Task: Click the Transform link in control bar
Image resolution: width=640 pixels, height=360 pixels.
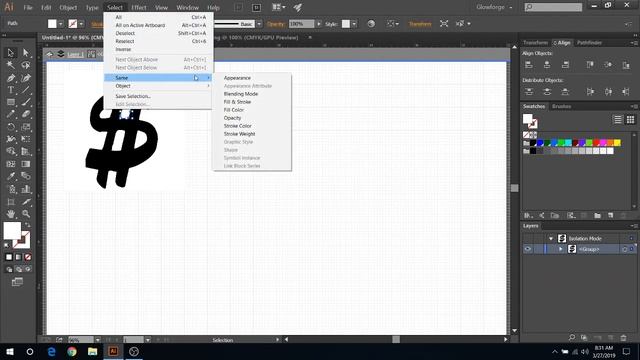Action: pos(420,24)
